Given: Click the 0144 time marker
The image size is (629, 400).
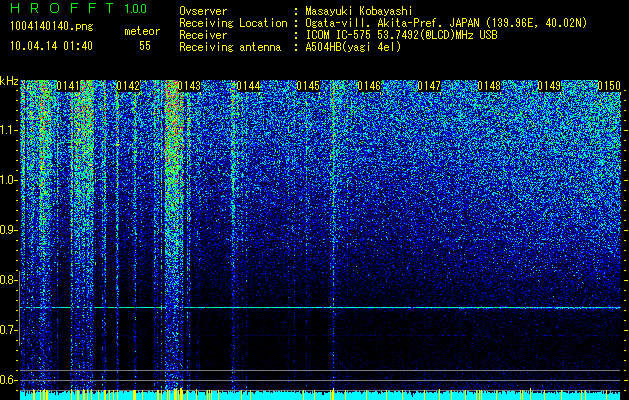Looking at the screenshot, I should 248,86.
